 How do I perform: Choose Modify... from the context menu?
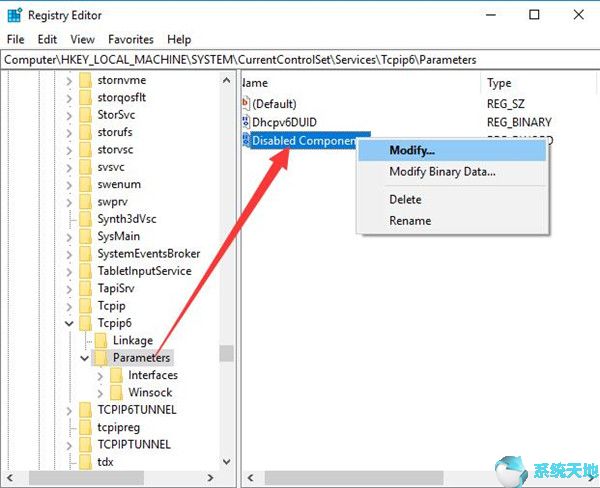(x=411, y=150)
